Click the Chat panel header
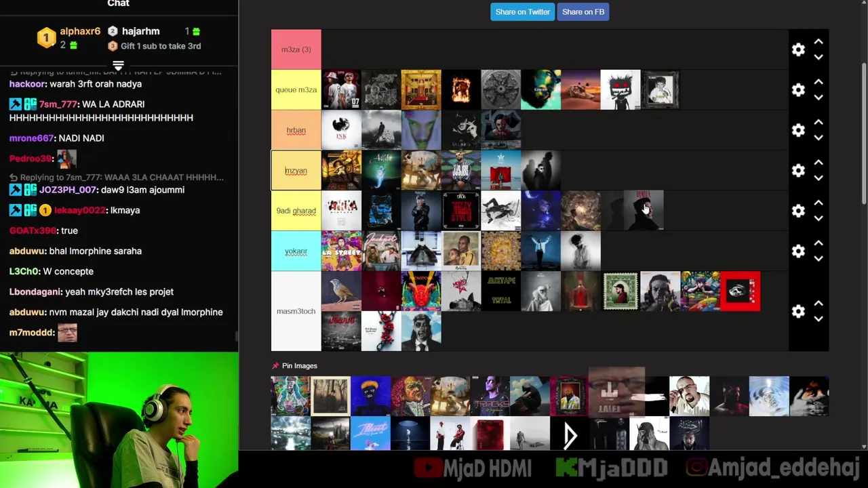The width and height of the screenshot is (868, 488). pyautogui.click(x=118, y=4)
